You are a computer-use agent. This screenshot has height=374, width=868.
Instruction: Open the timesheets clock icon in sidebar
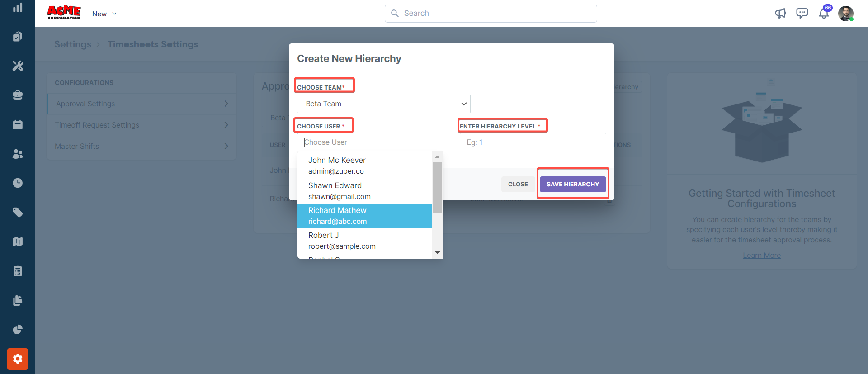click(18, 183)
